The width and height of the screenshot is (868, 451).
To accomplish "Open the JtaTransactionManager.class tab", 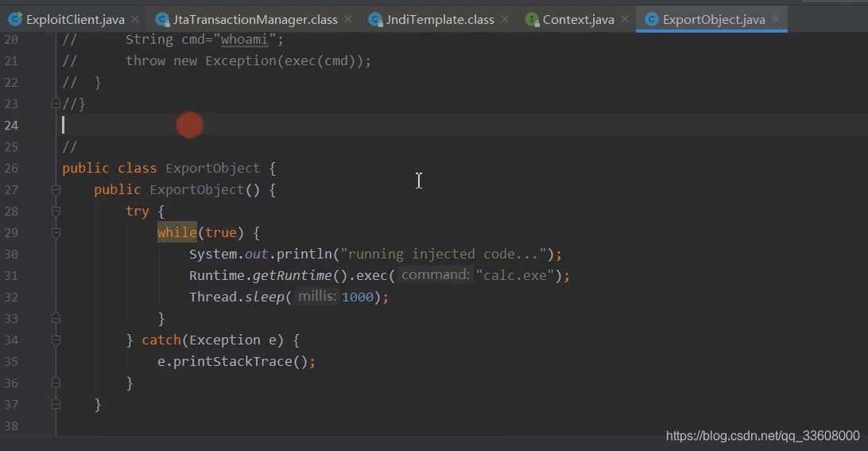I will (x=255, y=19).
